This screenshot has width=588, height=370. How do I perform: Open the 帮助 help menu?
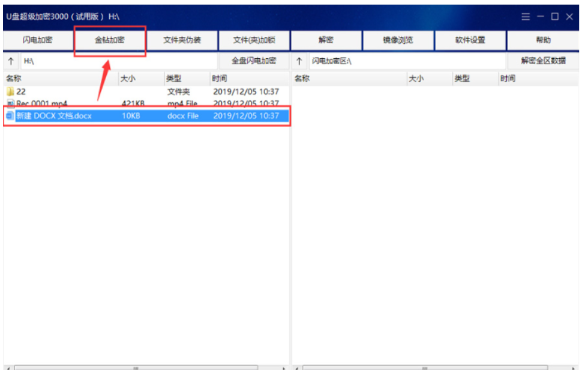point(543,40)
